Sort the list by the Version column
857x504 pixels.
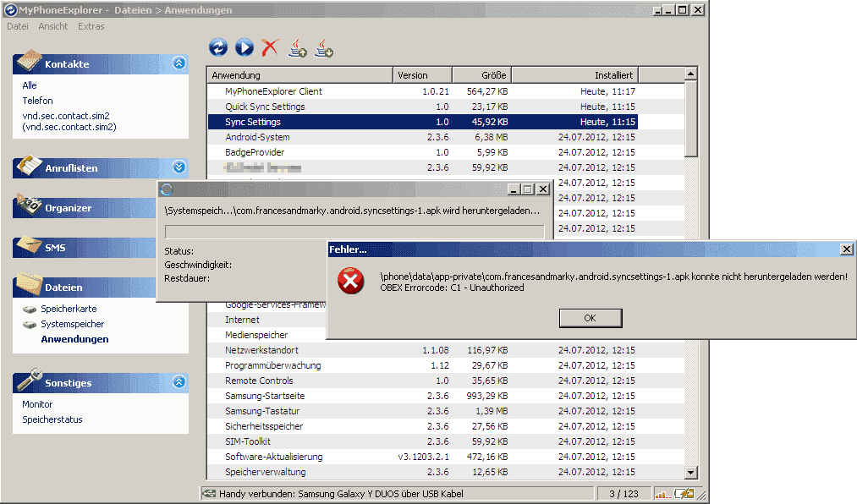coord(422,74)
